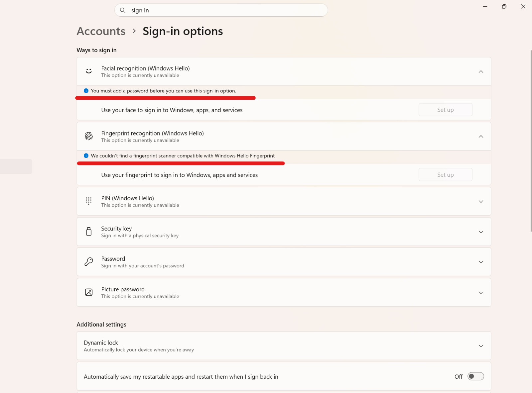
Task: Click the settings search box
Action: click(x=221, y=10)
